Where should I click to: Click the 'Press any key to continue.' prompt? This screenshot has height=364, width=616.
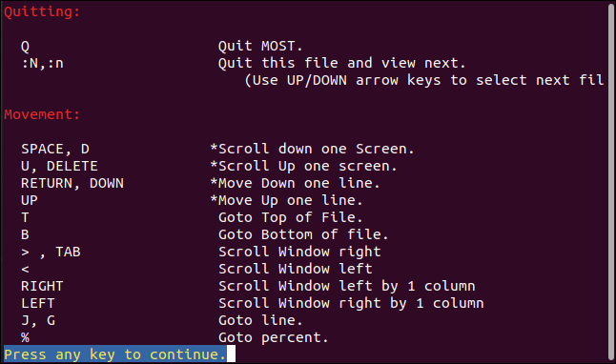point(115,354)
